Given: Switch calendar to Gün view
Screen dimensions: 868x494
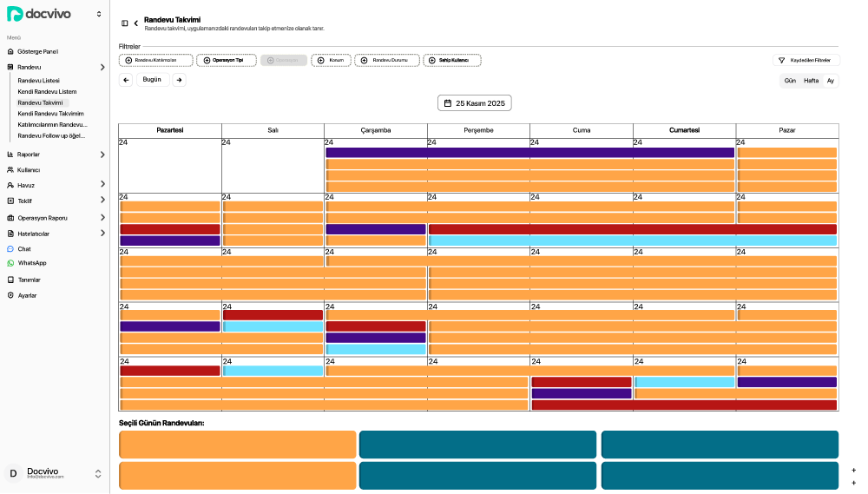Looking at the screenshot, I should [790, 81].
